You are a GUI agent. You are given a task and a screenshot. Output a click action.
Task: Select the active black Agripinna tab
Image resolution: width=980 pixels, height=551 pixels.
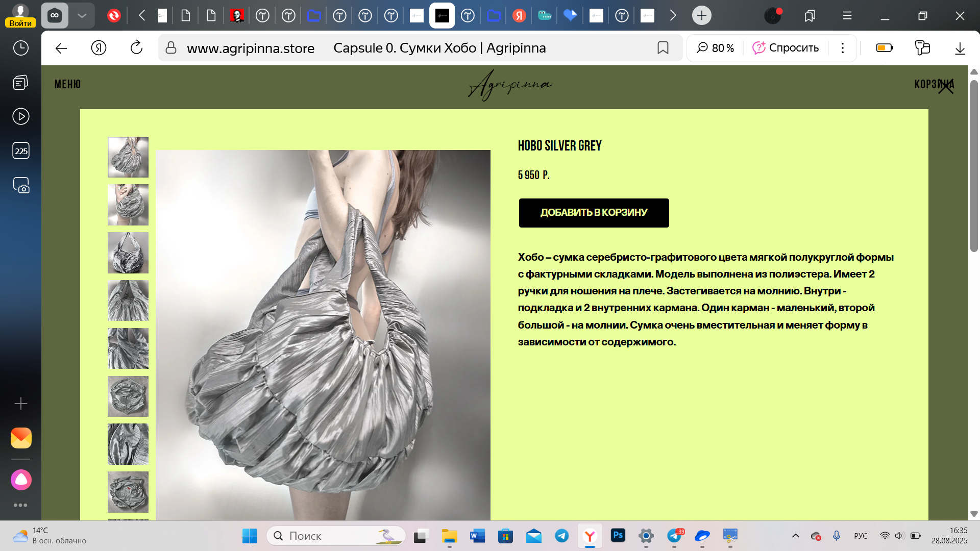click(442, 15)
